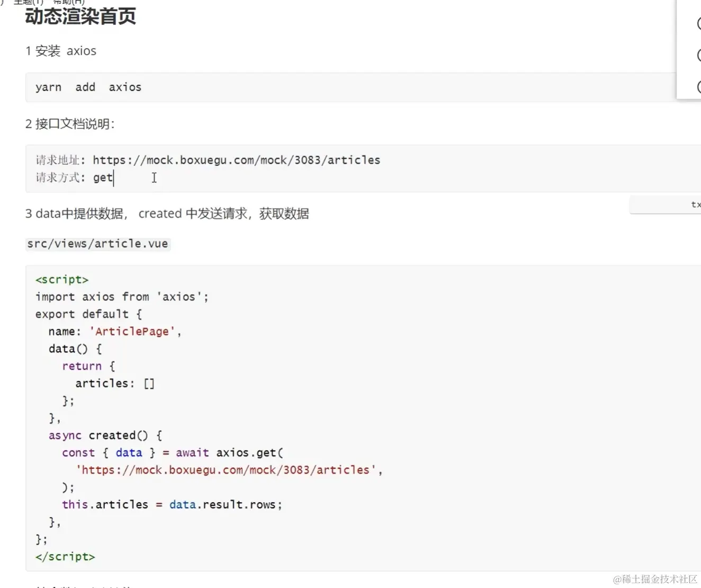701x588 pixels.
Task: Click the return { line
Action: click(x=88, y=366)
